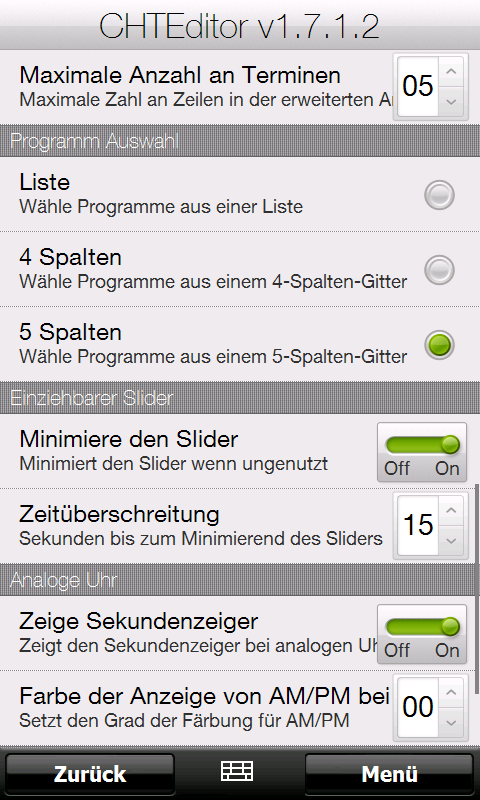The image size is (480, 800).
Task: Tap the Analoge Uhr section header
Action: [240, 580]
